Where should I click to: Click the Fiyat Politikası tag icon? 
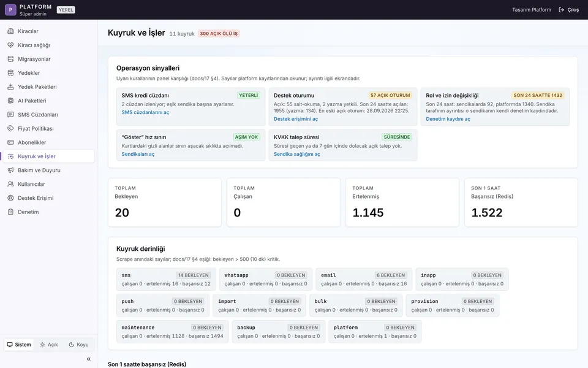point(10,128)
